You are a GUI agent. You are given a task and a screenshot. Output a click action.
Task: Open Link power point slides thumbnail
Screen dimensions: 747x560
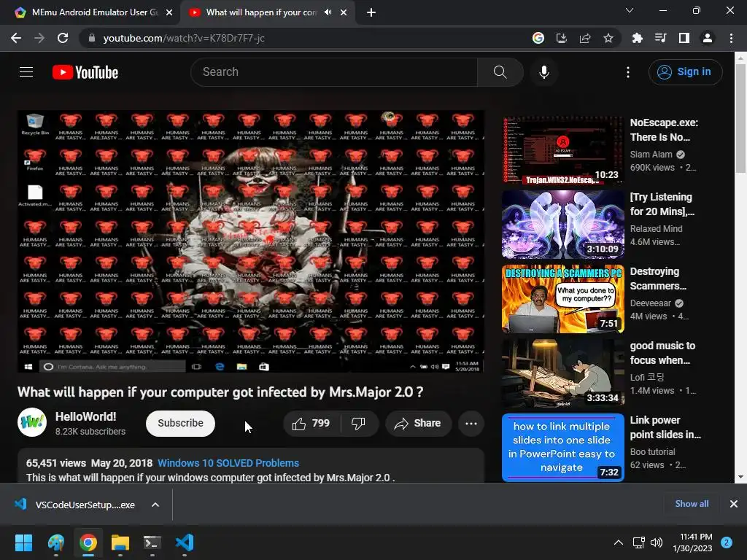(562, 448)
